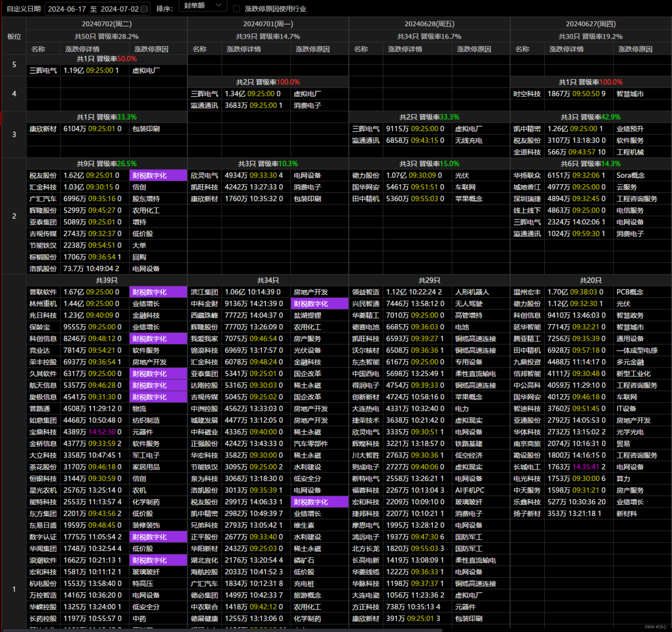The width and height of the screenshot is (672, 632).
Task: Click 瀛通通讯 with 3683万 on 20240701
Action: (204, 106)
